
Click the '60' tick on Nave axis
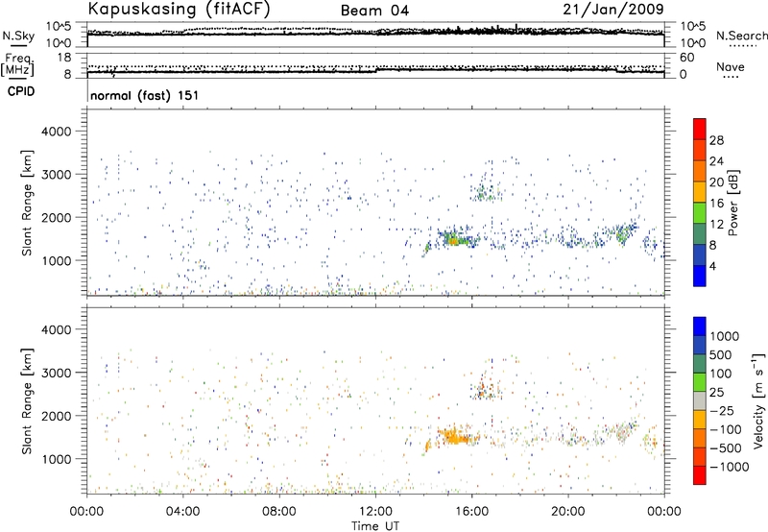(686, 58)
